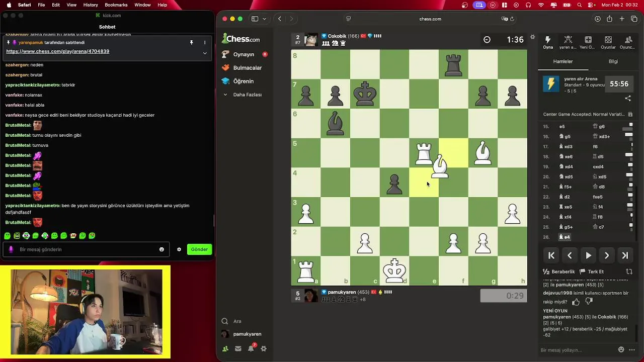Screen dimensions: 644x362
Task: Open emoji picker in chess.com chat
Action: pos(621,350)
